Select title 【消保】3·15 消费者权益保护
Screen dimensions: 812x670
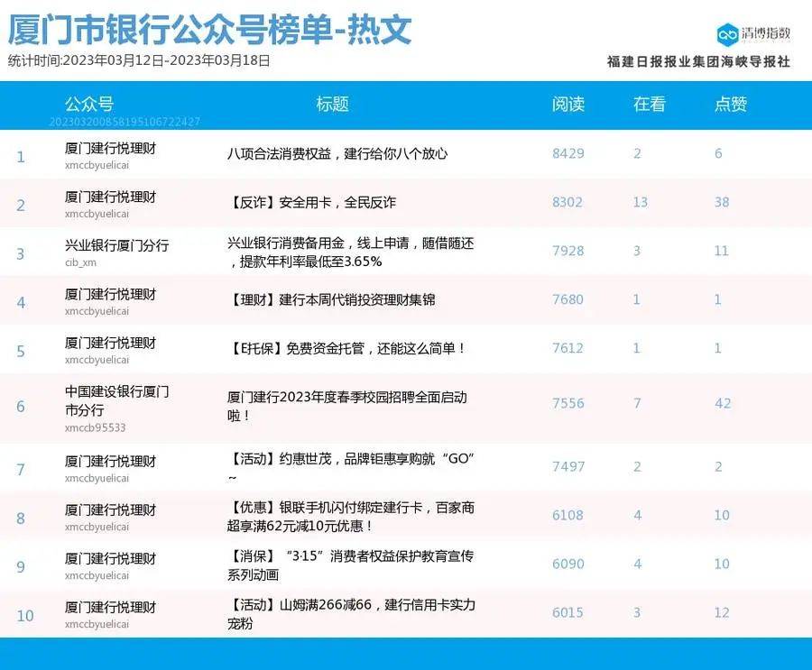click(351, 564)
